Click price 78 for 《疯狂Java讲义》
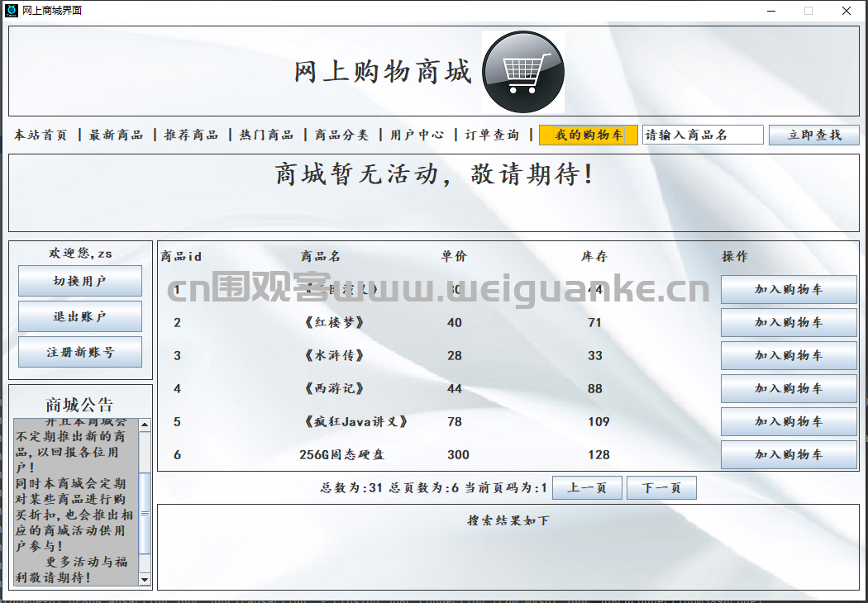Image resolution: width=868 pixels, height=603 pixels. click(x=455, y=422)
